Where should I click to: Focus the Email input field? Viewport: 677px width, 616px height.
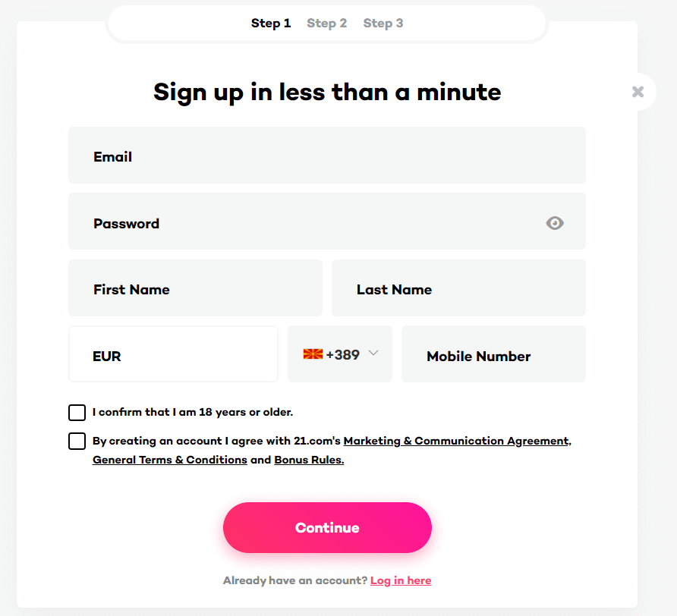pyautogui.click(x=327, y=155)
